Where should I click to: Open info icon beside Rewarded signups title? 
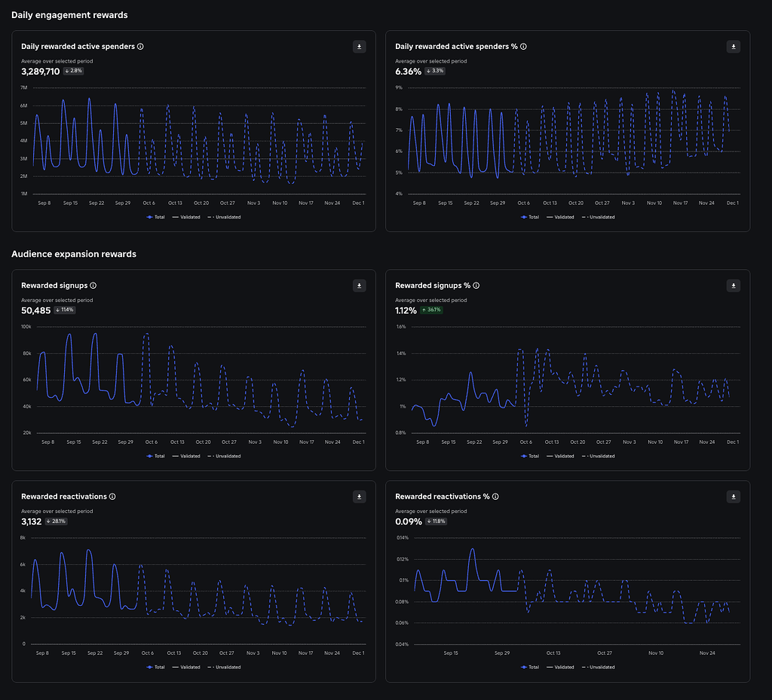[93, 286]
